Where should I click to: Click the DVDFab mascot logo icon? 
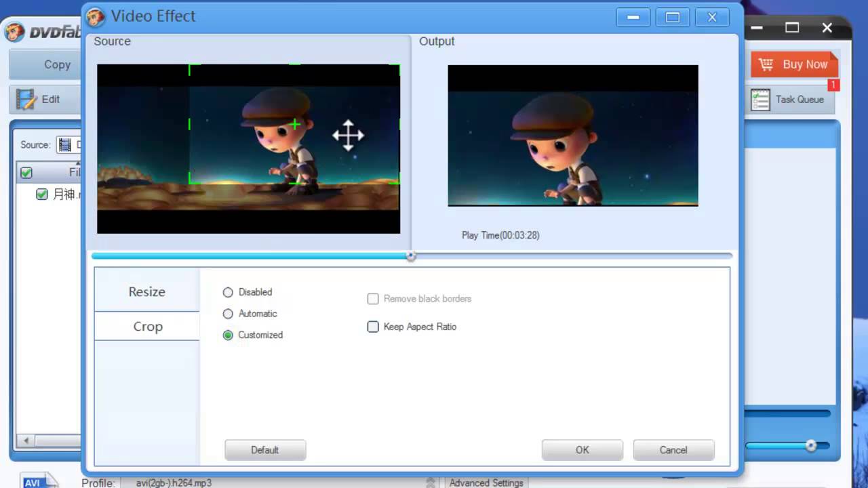pos(14,32)
